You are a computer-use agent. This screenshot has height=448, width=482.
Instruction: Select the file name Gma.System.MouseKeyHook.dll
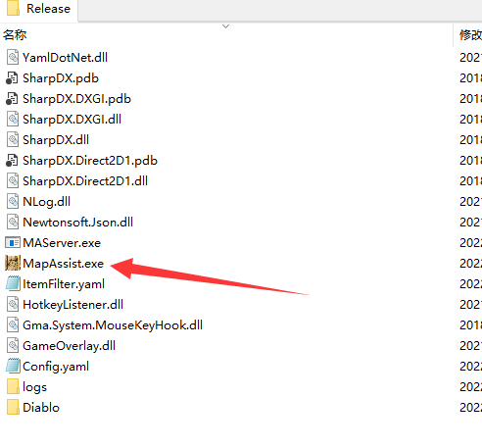tap(113, 325)
